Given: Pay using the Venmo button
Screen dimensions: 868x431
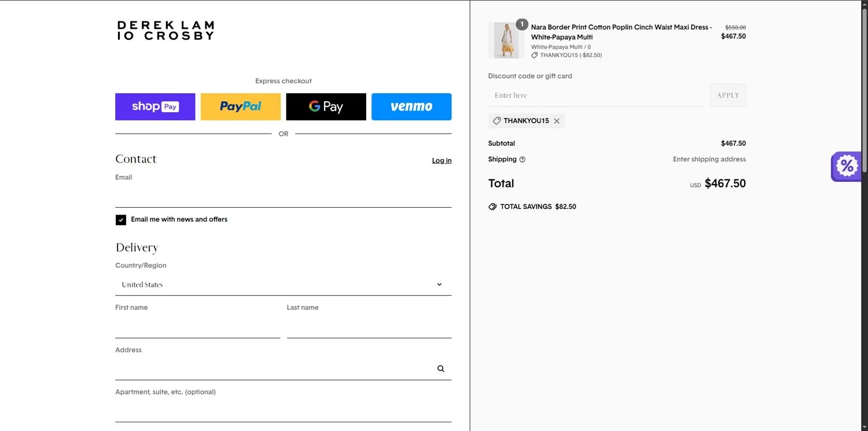Looking at the screenshot, I should tap(411, 106).
